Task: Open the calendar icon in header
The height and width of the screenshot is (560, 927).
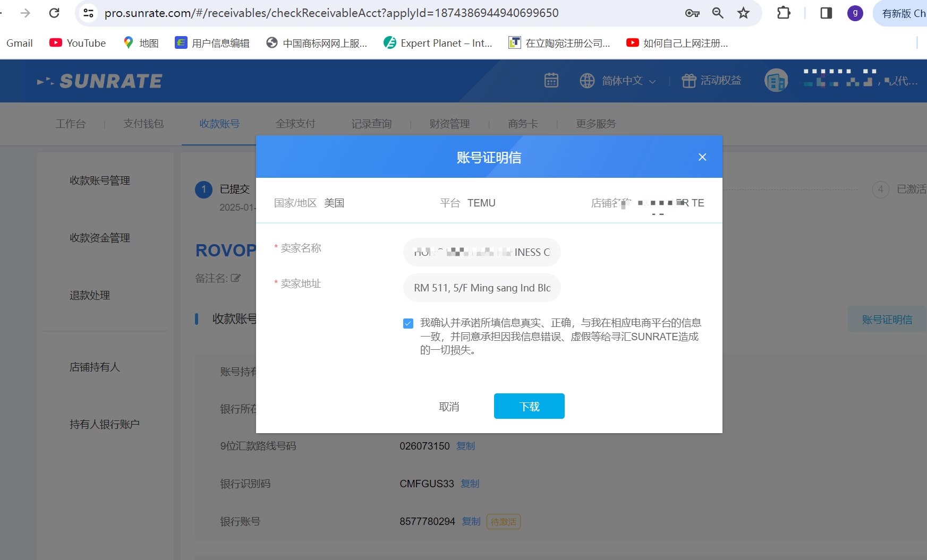Action: (551, 81)
